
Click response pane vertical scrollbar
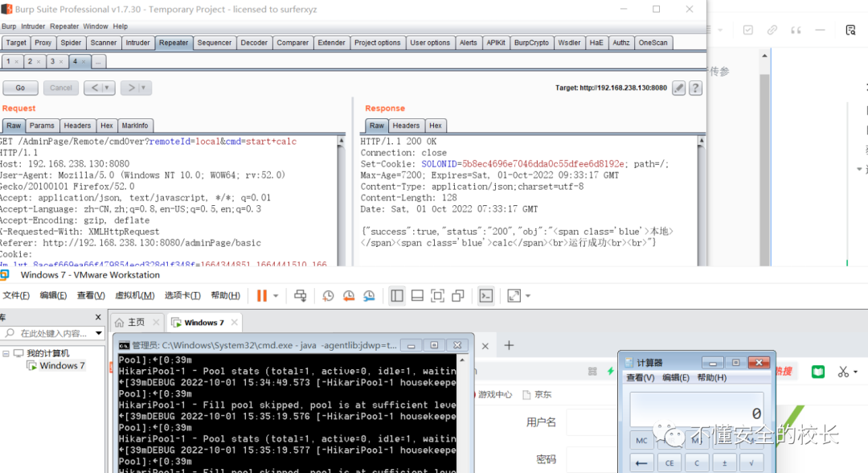coord(702,200)
